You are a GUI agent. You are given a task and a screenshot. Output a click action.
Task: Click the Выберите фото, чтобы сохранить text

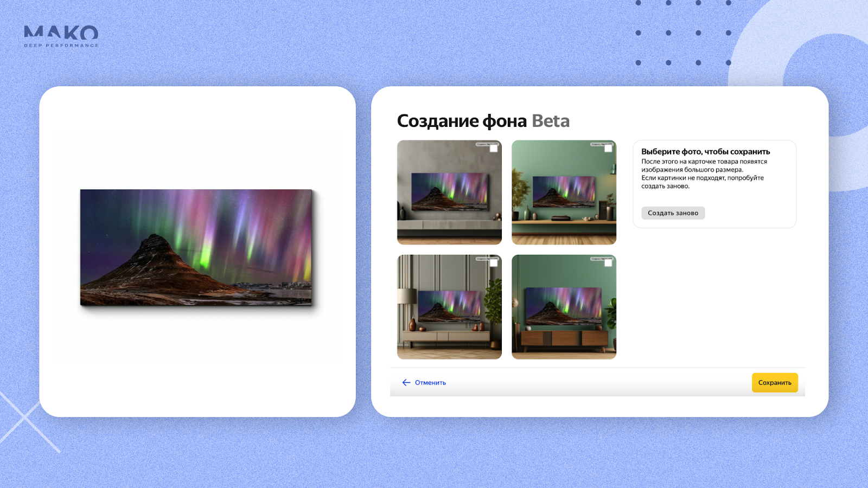(705, 152)
